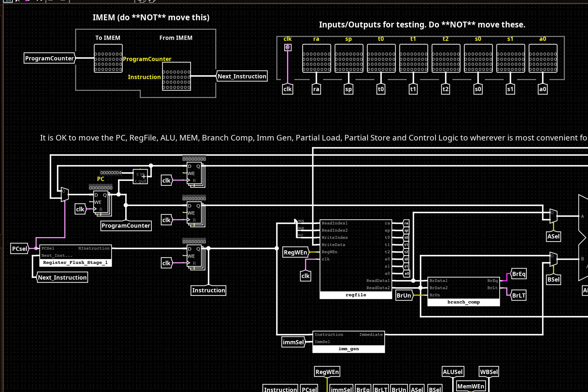Toggle the clk input pin
The image size is (588, 392).
tap(287, 48)
